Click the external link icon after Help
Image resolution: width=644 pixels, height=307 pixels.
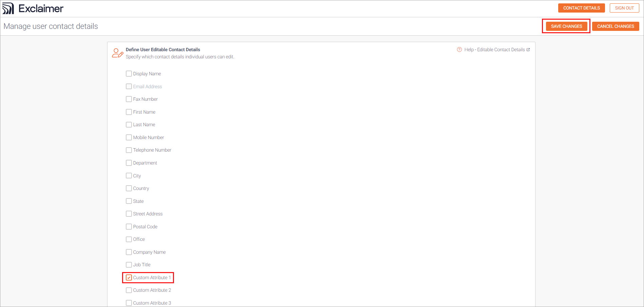(528, 50)
